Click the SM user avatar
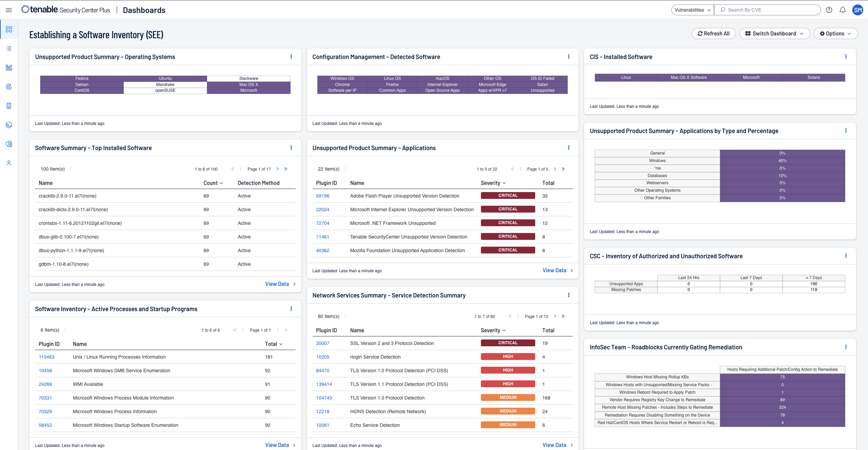This screenshot has height=450, width=868. 858,10
